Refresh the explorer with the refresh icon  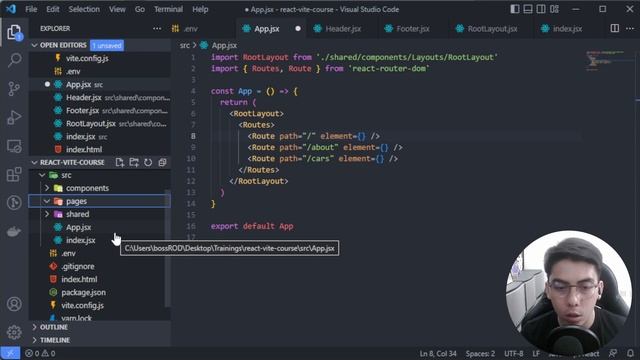tap(148, 162)
